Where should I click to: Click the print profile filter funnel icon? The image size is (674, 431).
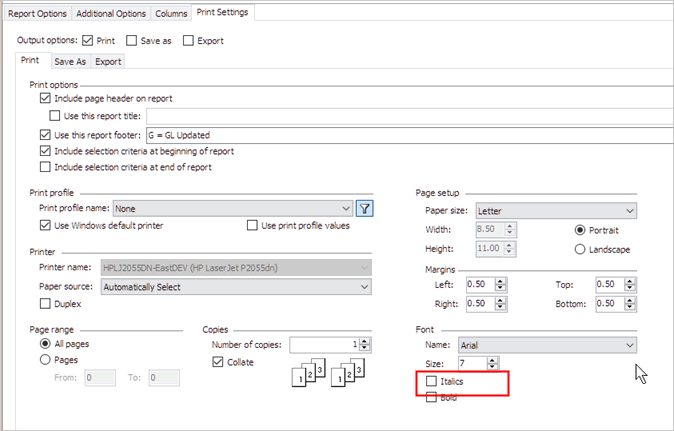[365, 209]
